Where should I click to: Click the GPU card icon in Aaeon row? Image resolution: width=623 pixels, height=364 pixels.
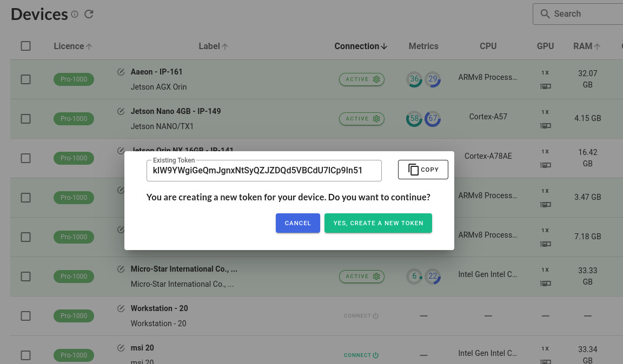coord(545,85)
